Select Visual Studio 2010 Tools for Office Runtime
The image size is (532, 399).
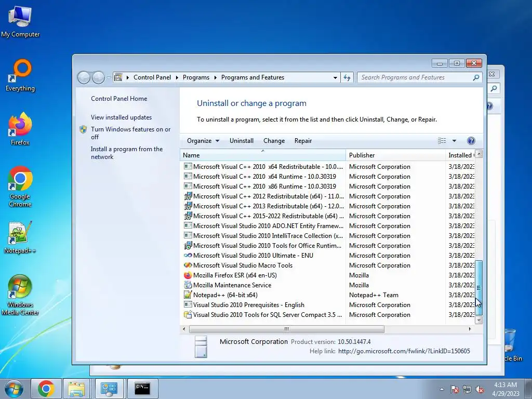[x=328, y=245]
